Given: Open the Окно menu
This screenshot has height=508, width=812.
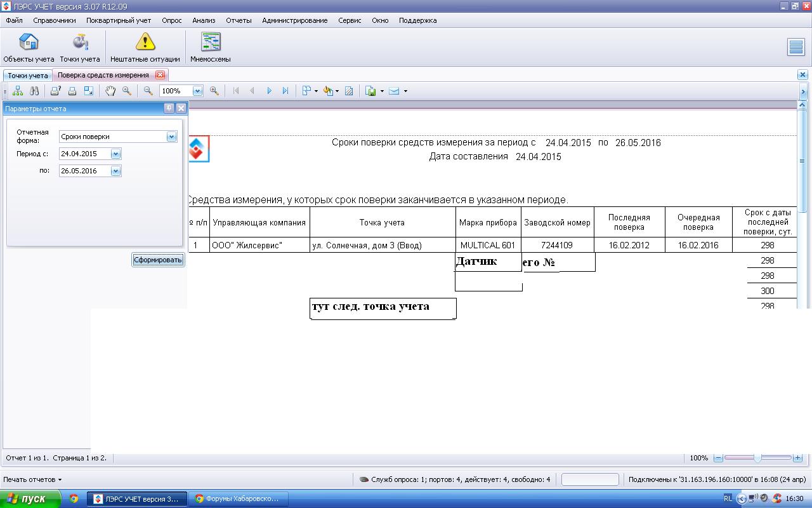Looking at the screenshot, I should coord(380,20).
